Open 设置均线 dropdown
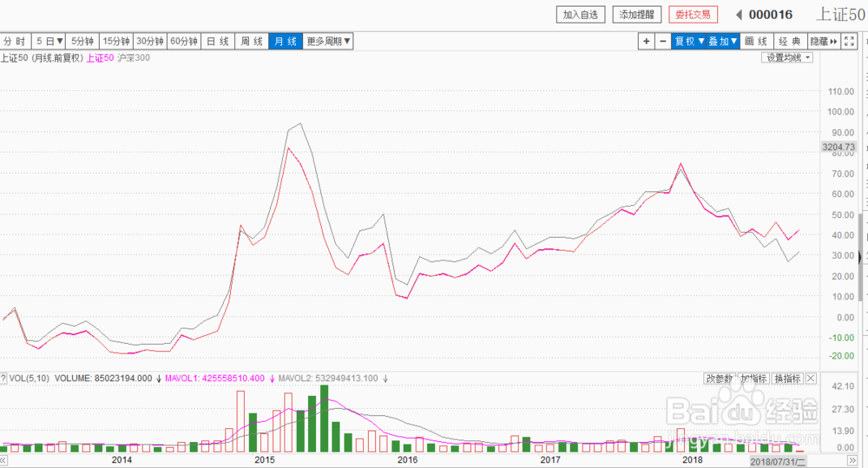This screenshot has height=468, width=868. click(x=787, y=57)
